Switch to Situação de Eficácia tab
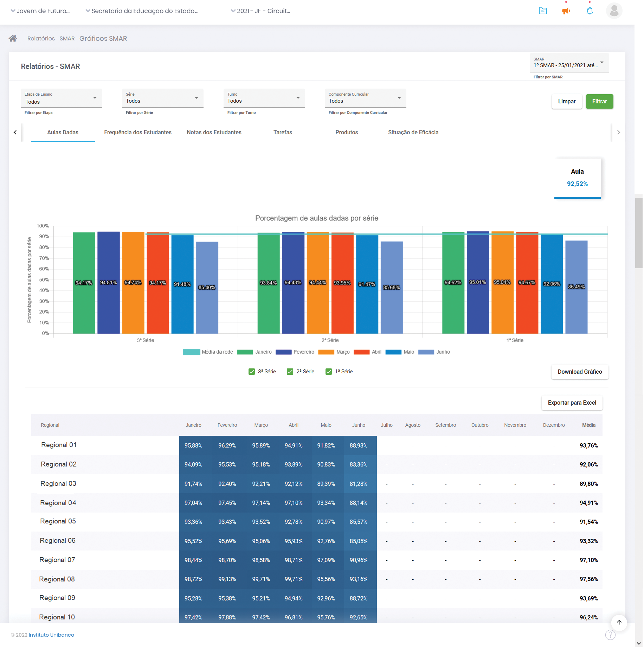644x650 pixels. coord(413,133)
